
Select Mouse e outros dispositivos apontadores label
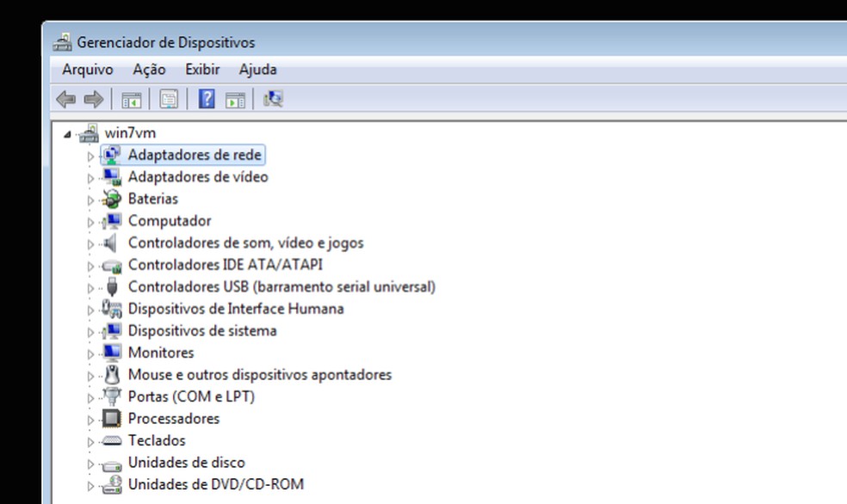click(260, 375)
